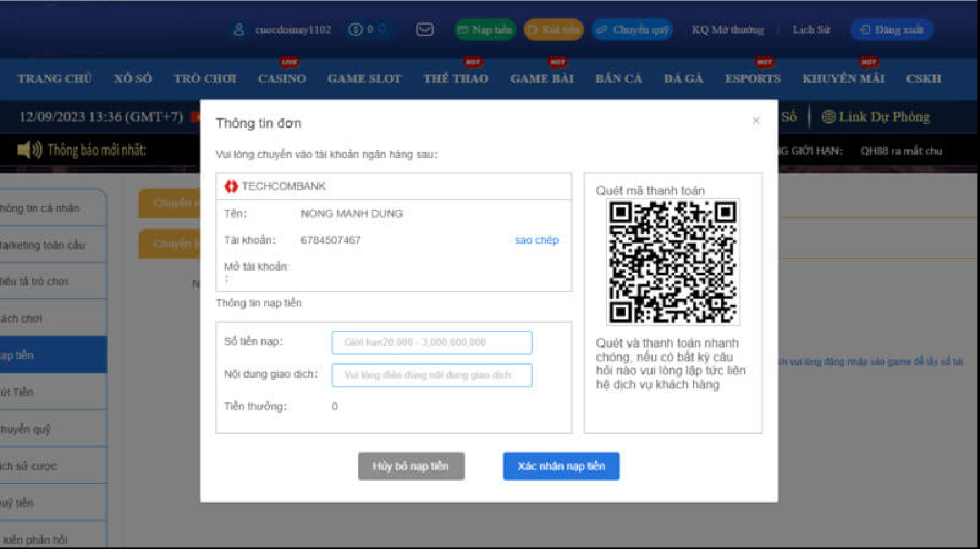Viewport: 980px width, 549px height.
Task: Select the Thể Thao navigation tab
Action: [x=455, y=78]
